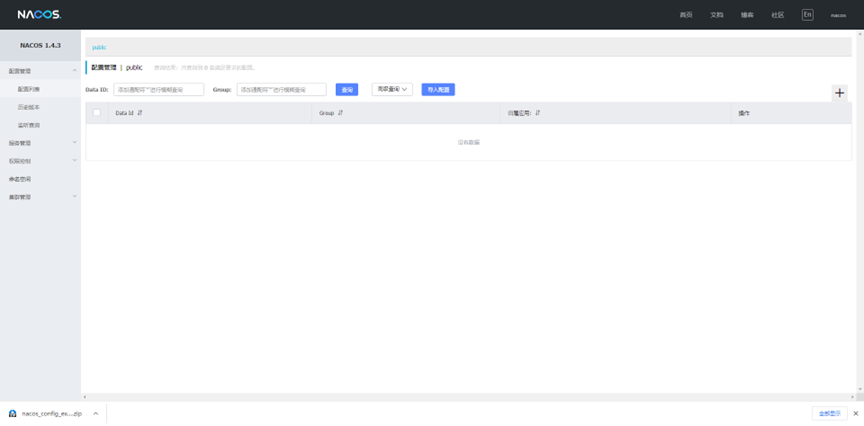Sort by Data Id column icon

(x=140, y=112)
